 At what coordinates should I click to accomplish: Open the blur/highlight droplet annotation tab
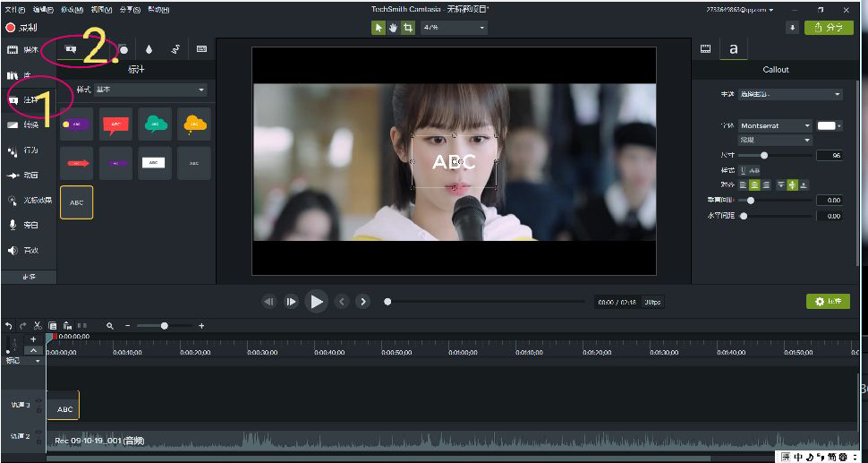[x=148, y=49]
